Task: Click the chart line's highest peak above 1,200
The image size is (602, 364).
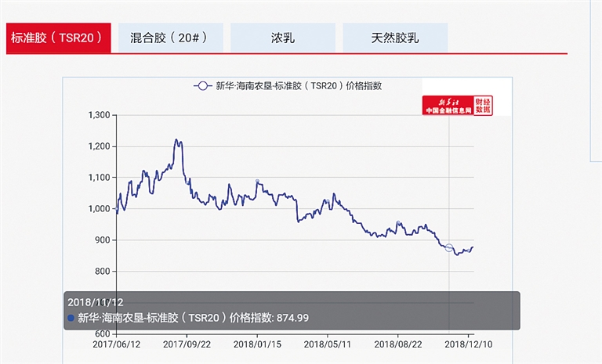Action: pyautogui.click(x=177, y=141)
